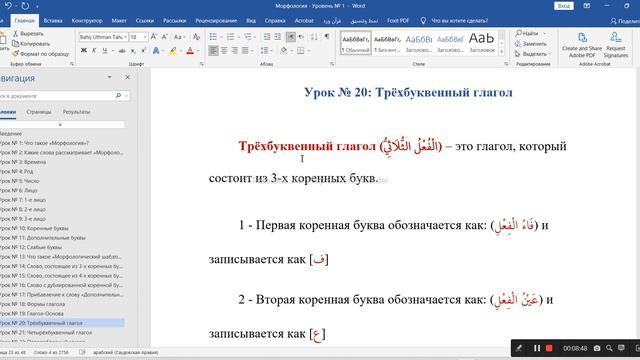Decrease font size with the small A icon
Image resolution: width=640 pixels, height=360 pixels.
(x=165, y=37)
